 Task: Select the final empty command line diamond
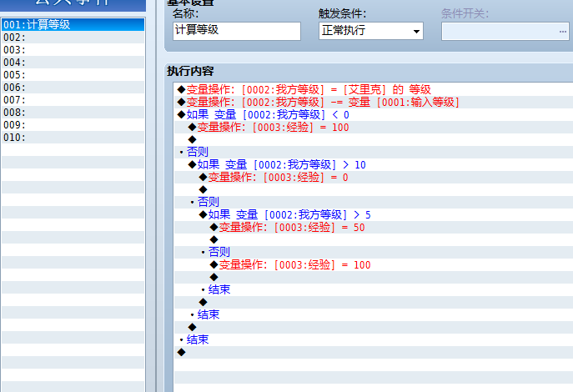pos(374,352)
